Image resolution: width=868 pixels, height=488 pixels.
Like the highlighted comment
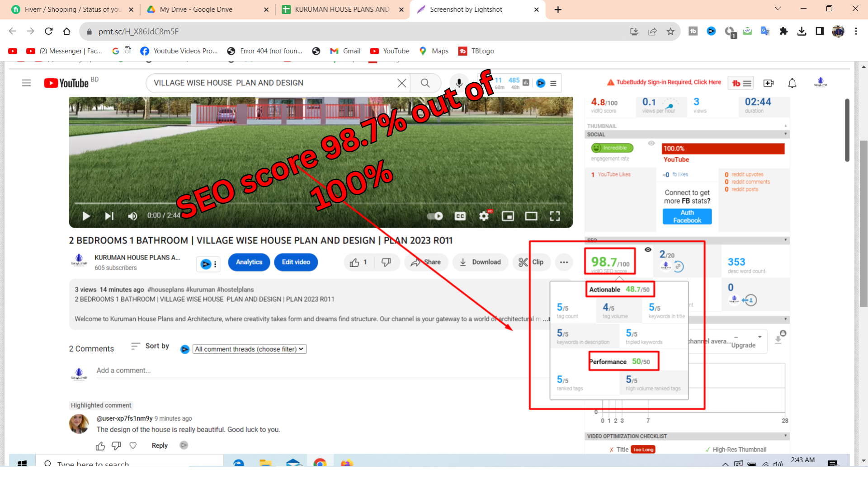[100, 446]
